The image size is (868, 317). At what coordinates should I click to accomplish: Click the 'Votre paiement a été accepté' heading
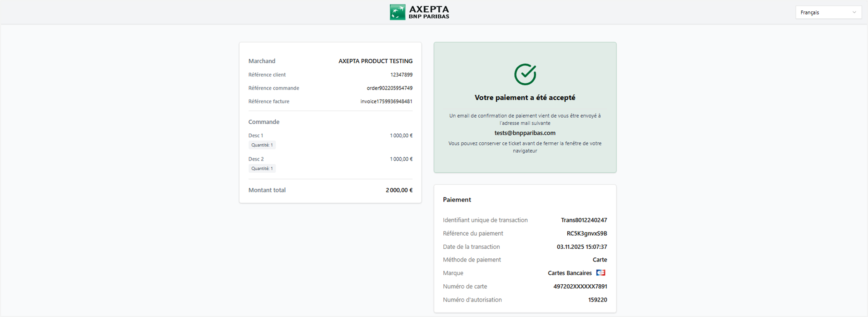[525, 97]
